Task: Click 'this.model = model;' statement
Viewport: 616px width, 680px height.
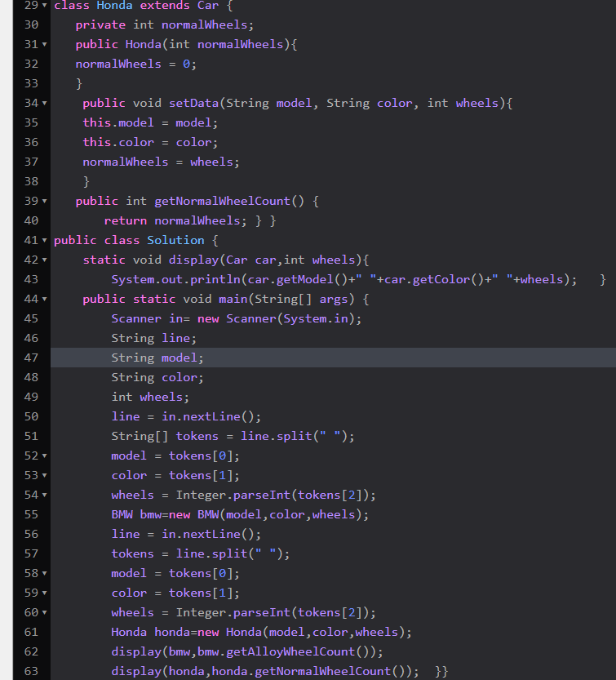Action: pyautogui.click(x=150, y=122)
